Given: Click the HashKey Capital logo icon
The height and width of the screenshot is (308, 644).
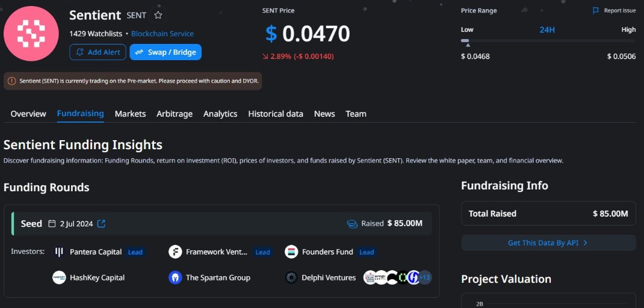Looking at the screenshot, I should click(59, 277).
